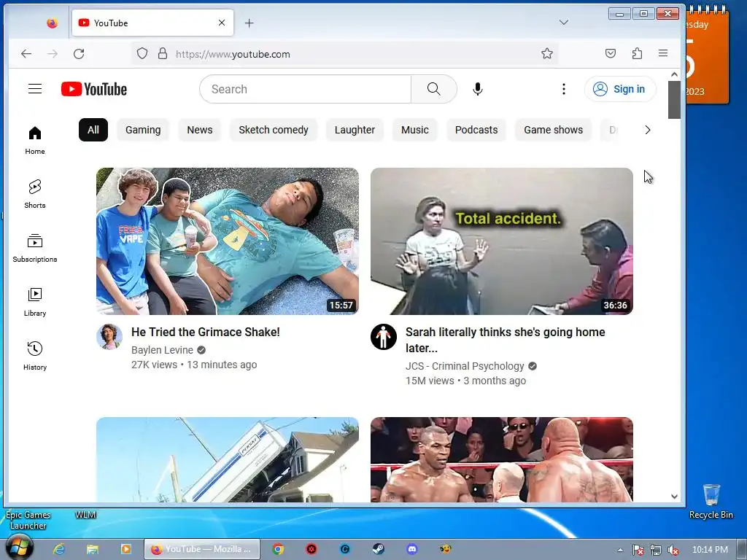Show more category chips with right arrow
The image size is (747, 560).
pos(647,130)
